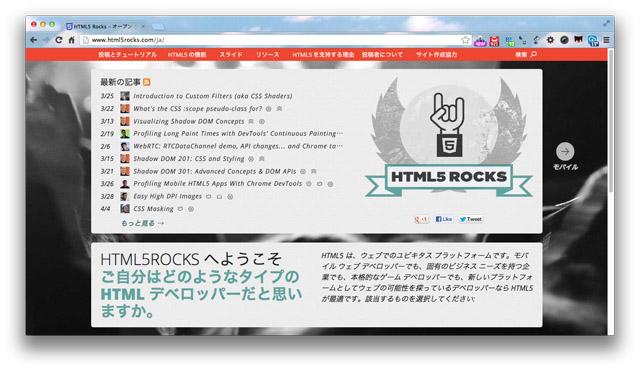Open Profiling Long Paint Times article
The height and width of the screenshot is (371, 640).
coord(238,133)
